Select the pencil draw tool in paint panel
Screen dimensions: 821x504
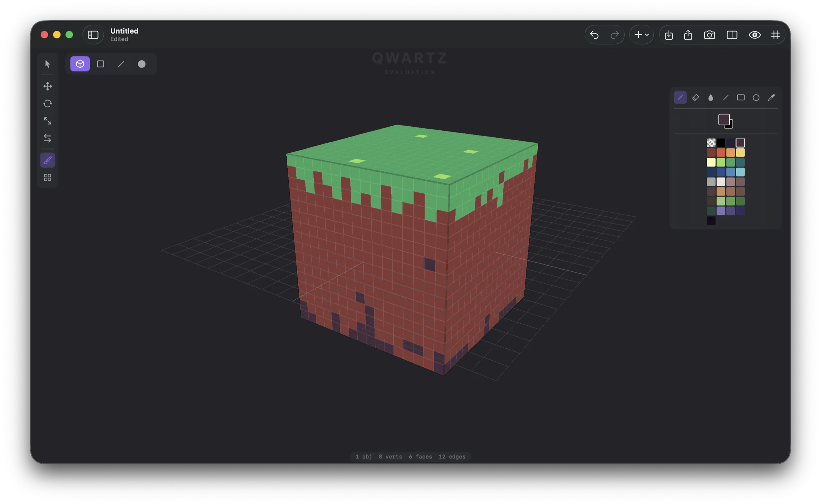coord(680,98)
